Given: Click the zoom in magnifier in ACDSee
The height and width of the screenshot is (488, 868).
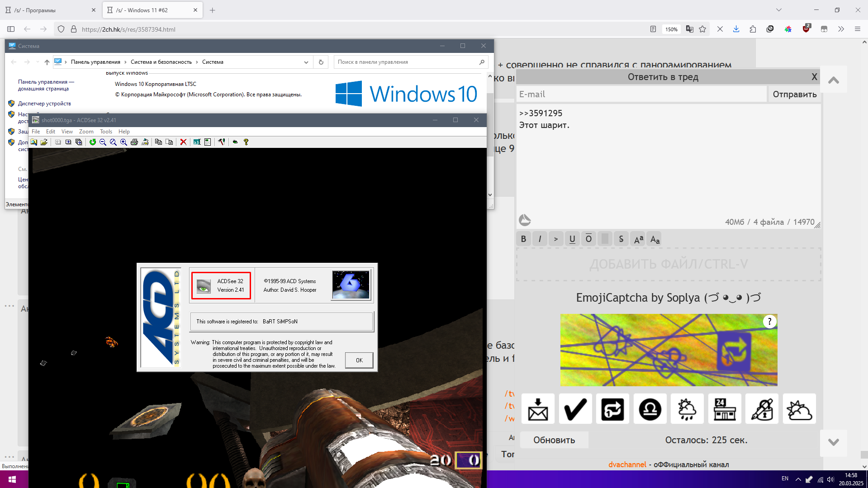Looking at the screenshot, I should click(x=123, y=142).
